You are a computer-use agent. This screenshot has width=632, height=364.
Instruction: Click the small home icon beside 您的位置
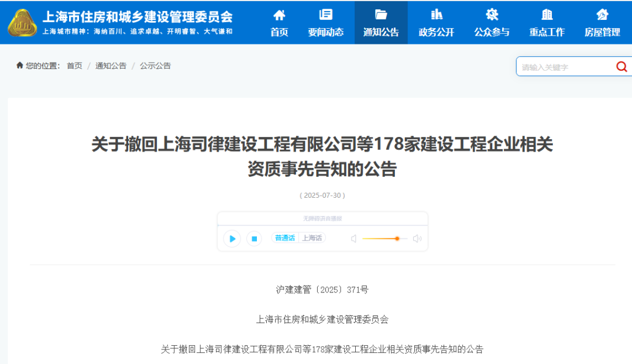[19, 66]
